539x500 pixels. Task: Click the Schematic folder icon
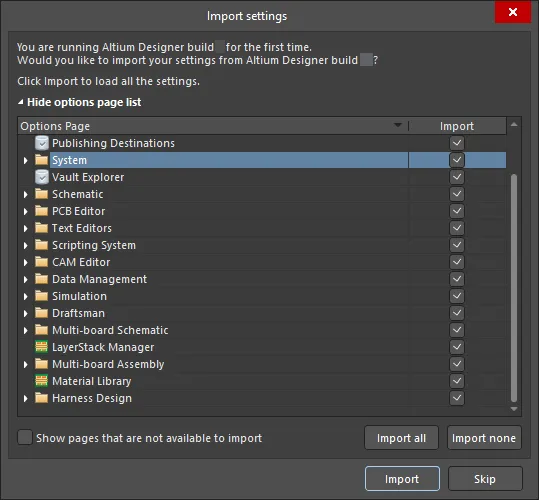pos(42,194)
